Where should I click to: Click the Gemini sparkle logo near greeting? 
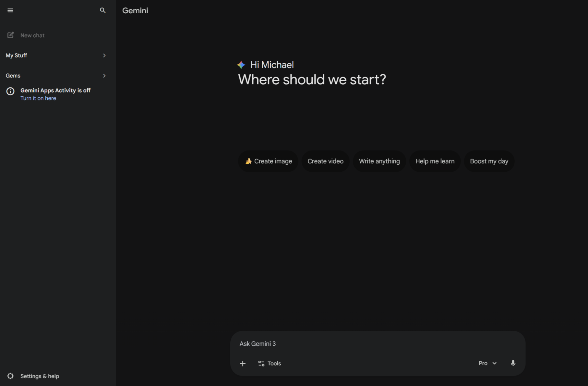pos(241,65)
